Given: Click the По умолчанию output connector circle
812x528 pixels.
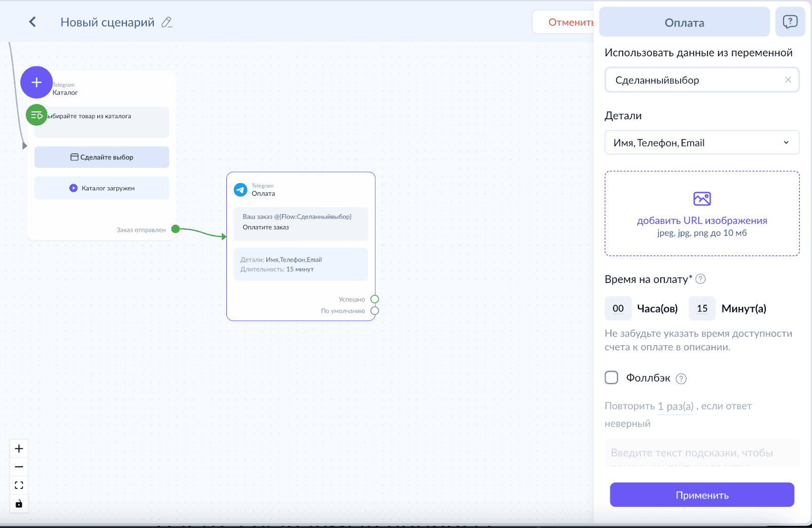Looking at the screenshot, I should tap(375, 310).
